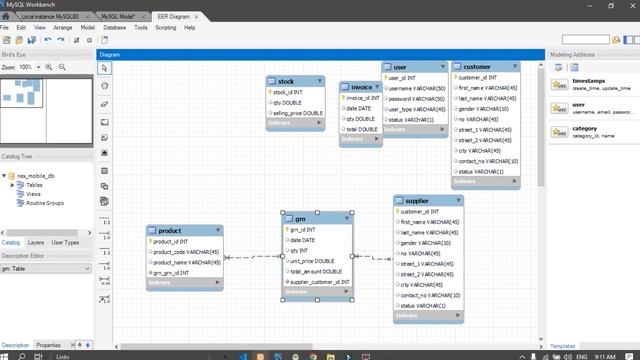Select the eraser tool
The image size is (640, 360).
click(x=104, y=104)
